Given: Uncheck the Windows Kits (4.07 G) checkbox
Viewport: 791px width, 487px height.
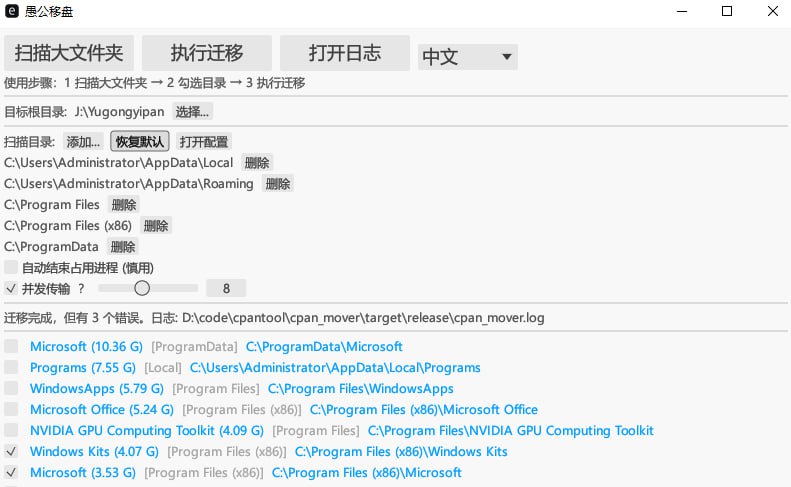Looking at the screenshot, I should point(11,452).
